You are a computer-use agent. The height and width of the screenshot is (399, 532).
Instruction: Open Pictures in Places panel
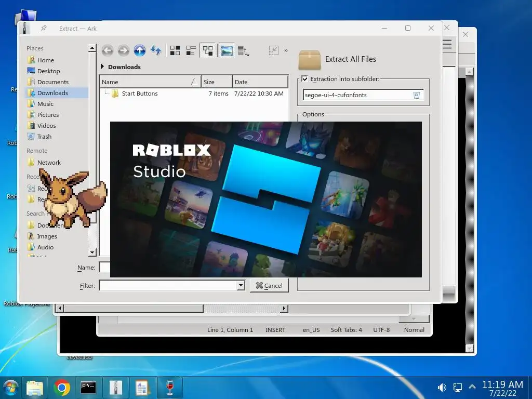(x=48, y=115)
